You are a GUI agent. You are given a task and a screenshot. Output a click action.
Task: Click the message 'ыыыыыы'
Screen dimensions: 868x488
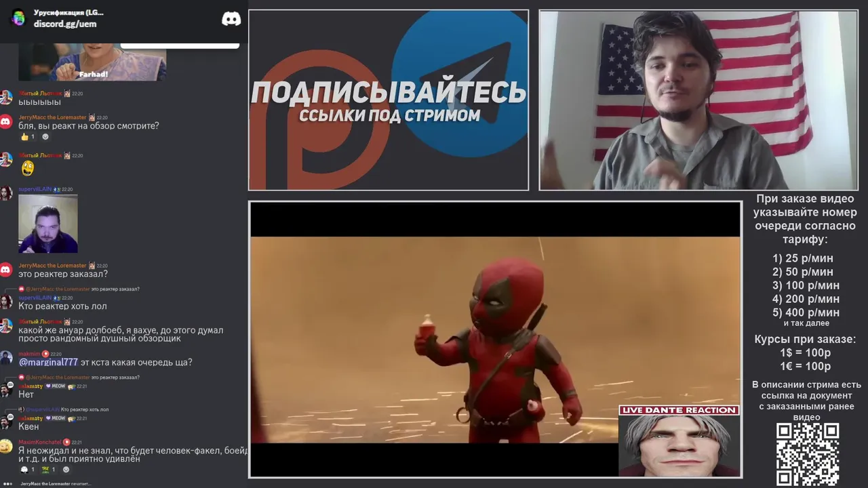coord(39,102)
